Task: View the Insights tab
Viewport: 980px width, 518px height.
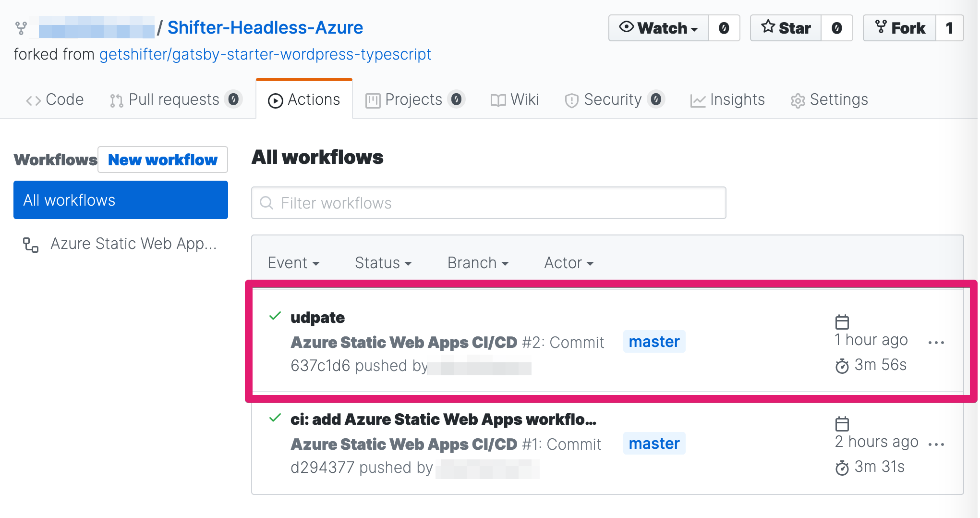Action: click(x=727, y=99)
